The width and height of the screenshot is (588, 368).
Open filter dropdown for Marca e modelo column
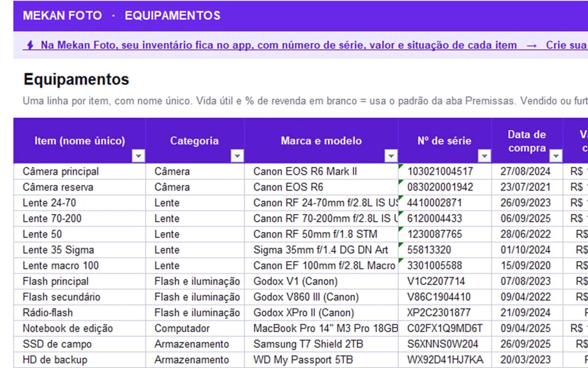coord(391,156)
